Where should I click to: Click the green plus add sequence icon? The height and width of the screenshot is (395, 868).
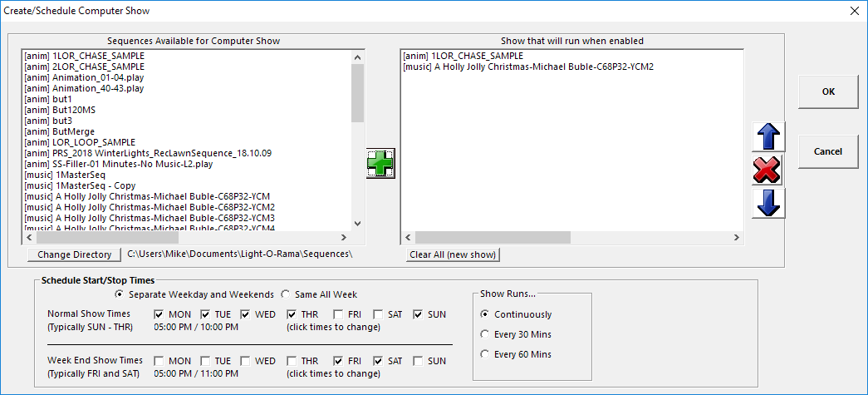click(380, 164)
